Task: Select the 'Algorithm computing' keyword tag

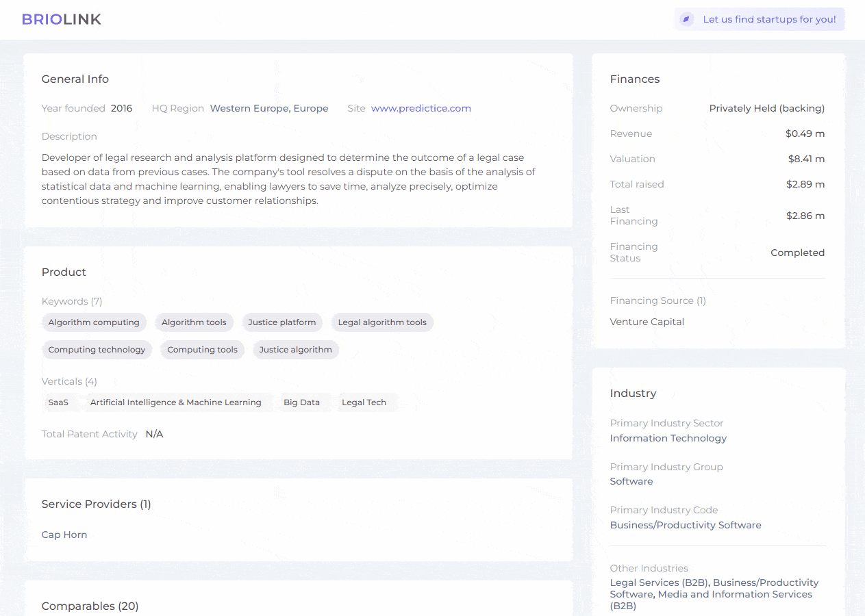Action: 94,322
